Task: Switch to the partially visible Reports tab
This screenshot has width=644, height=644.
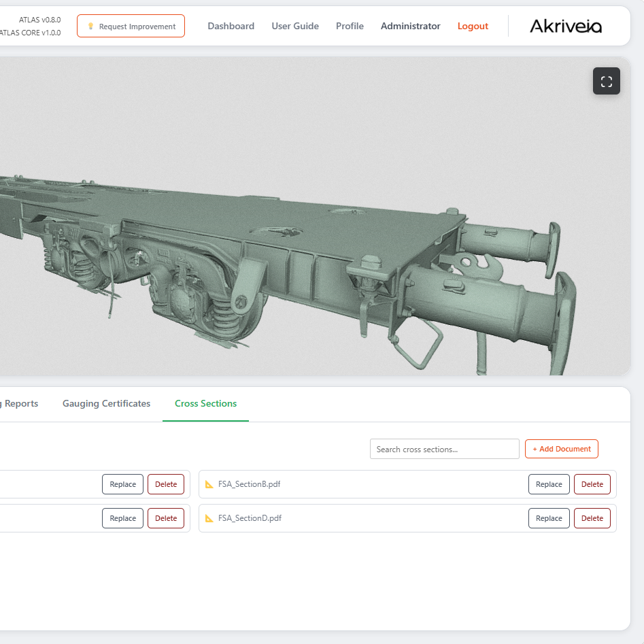Action: click(19, 404)
